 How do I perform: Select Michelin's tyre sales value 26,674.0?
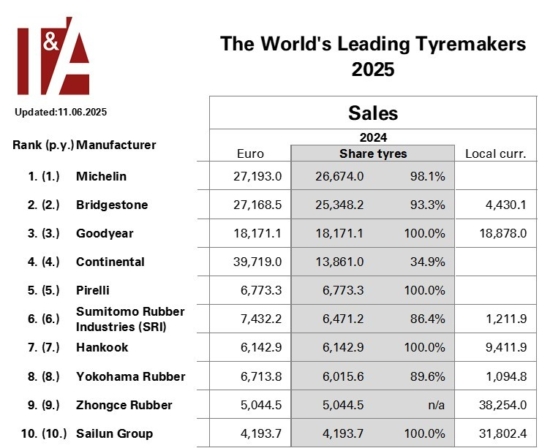(339, 176)
